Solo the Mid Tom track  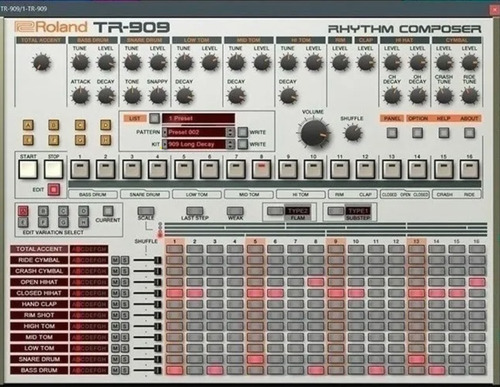125,337
